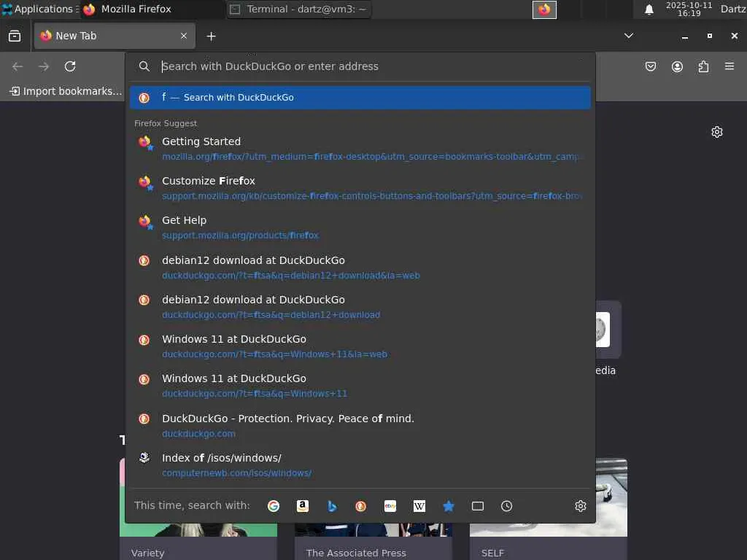Search this time with Bing
Viewport: 747px width, 560px height.
click(332, 506)
